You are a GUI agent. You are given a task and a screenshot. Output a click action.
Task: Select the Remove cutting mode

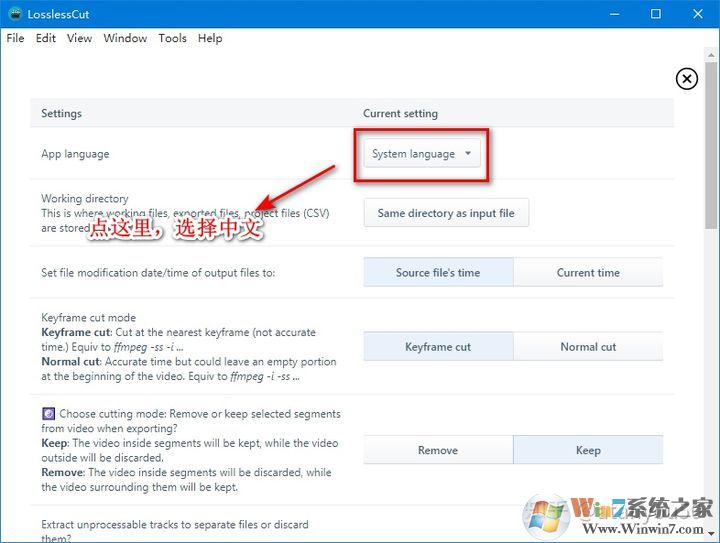pyautogui.click(x=438, y=450)
